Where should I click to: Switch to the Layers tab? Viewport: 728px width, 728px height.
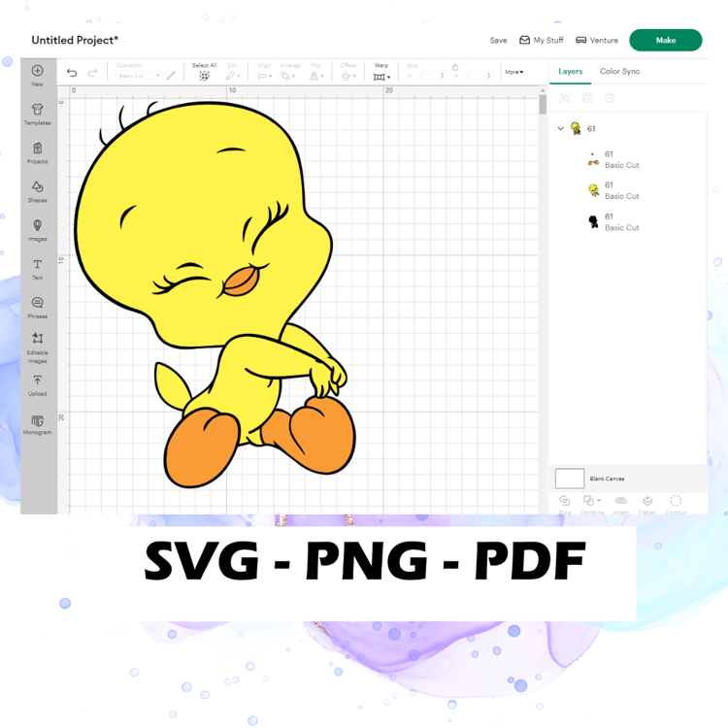570,71
